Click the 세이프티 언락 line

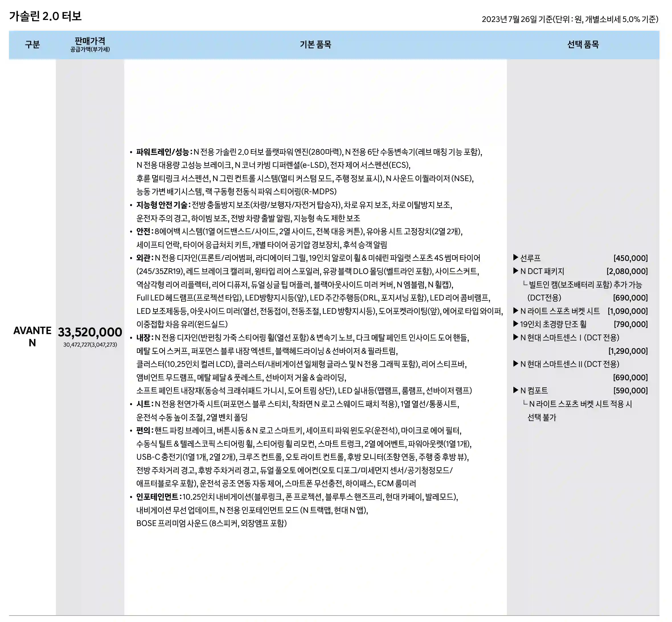(261, 245)
